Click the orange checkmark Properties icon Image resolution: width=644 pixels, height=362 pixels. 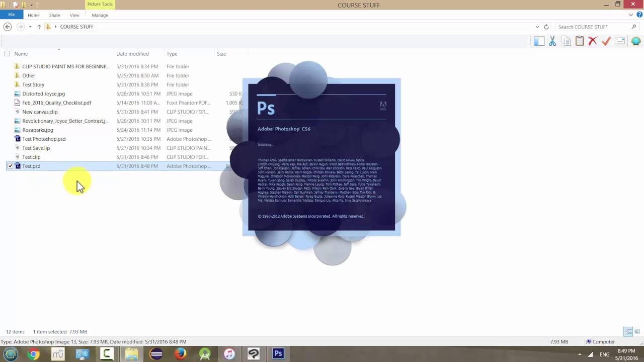pyautogui.click(x=606, y=41)
